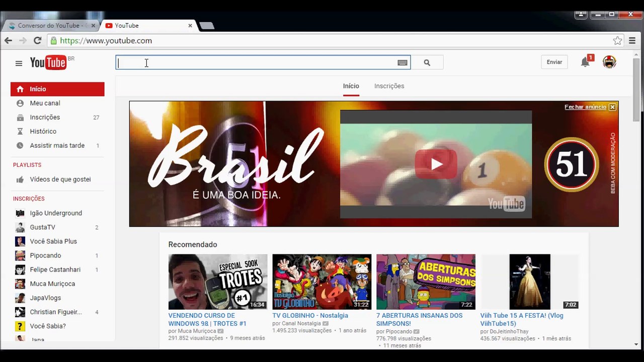Image resolution: width=644 pixels, height=362 pixels.
Task: Open the account avatar menu
Action: pyautogui.click(x=609, y=62)
